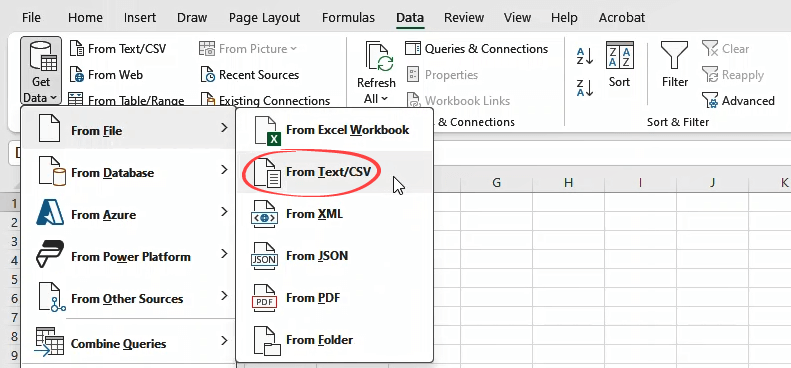The width and height of the screenshot is (791, 368).
Task: Click the Combine Queries chevron arrow
Action: click(x=224, y=342)
